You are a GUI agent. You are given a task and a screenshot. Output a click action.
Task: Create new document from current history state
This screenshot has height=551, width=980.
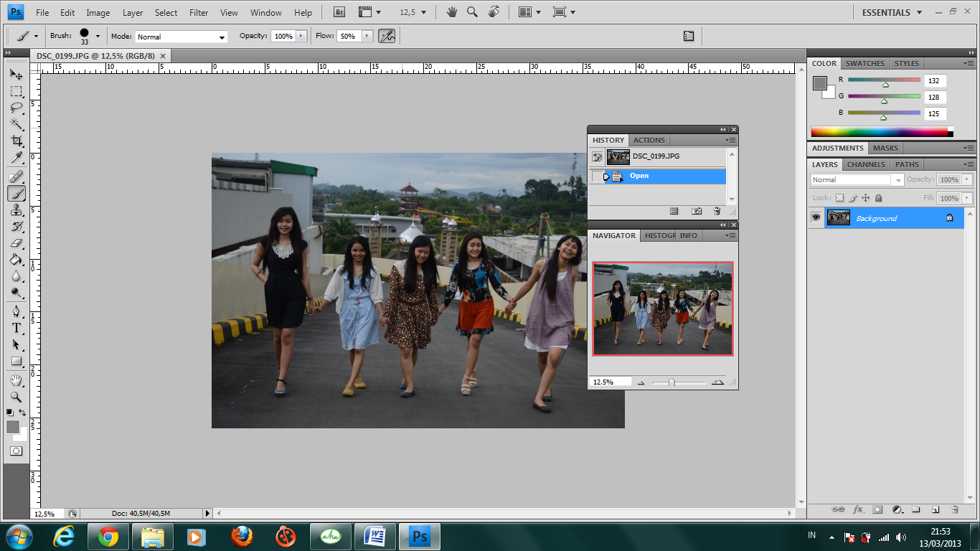[x=674, y=211]
